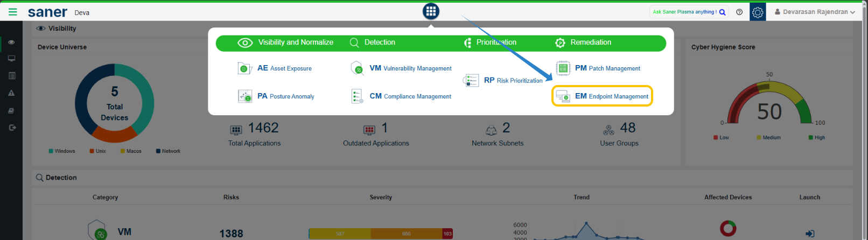868x240 pixels.
Task: Click the eye icon in left sidebar
Action: pos(11,42)
